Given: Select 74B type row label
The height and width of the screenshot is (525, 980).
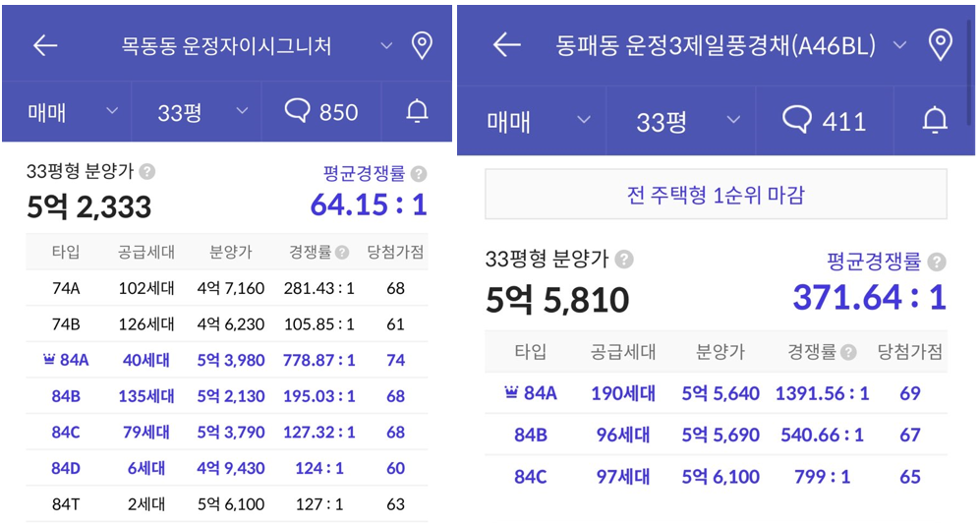Looking at the screenshot, I should pyautogui.click(x=66, y=323).
